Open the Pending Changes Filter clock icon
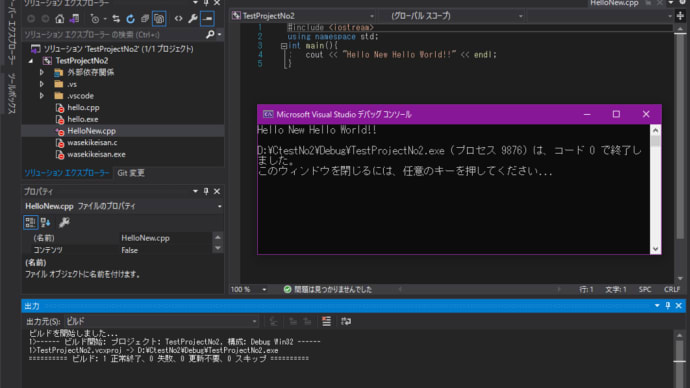690x388 pixels. pyautogui.click(x=94, y=19)
